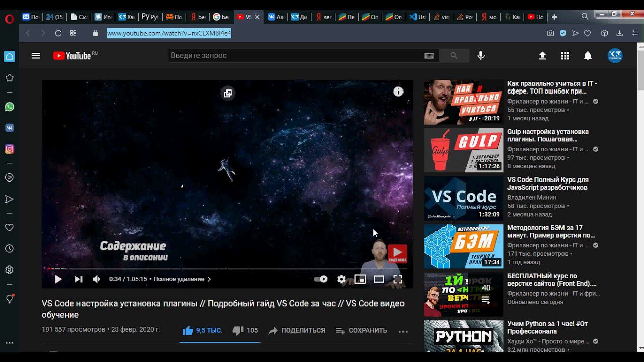Screen dimensions: 644x362
Task: Open the speed dial grid icon
Action: pyautogui.click(x=73, y=33)
